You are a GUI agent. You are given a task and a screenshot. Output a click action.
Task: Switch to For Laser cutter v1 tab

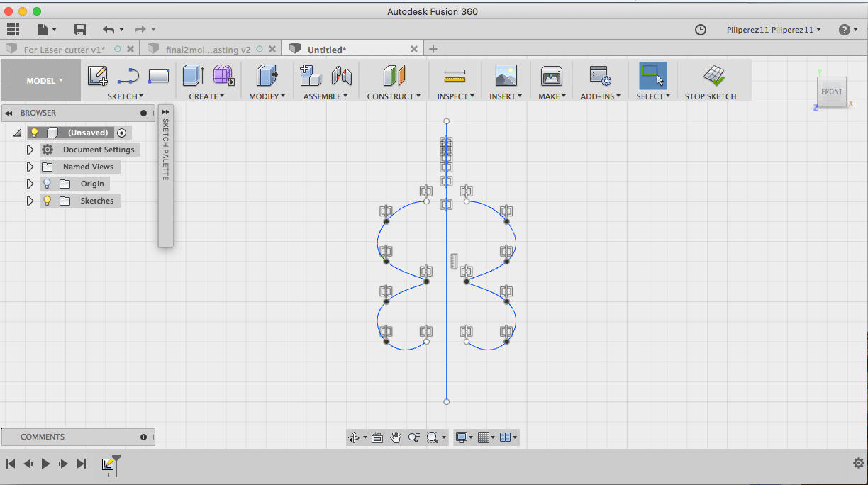pyautogui.click(x=64, y=50)
